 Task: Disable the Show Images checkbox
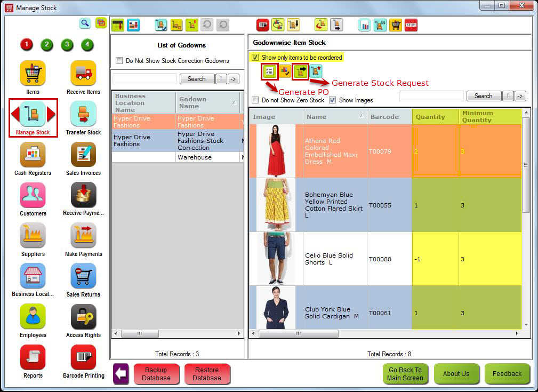tap(333, 100)
